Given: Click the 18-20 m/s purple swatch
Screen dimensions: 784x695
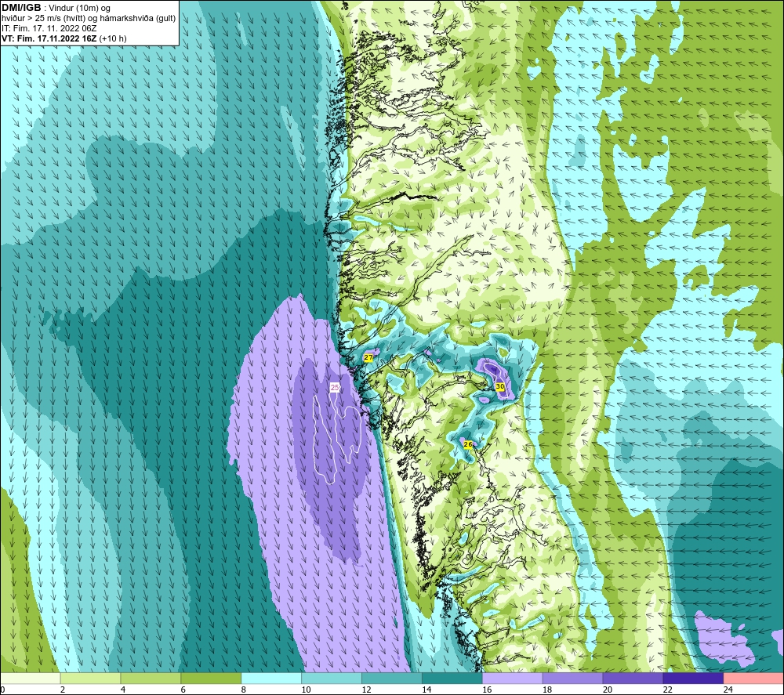Looking at the screenshot, I should click(x=572, y=678).
